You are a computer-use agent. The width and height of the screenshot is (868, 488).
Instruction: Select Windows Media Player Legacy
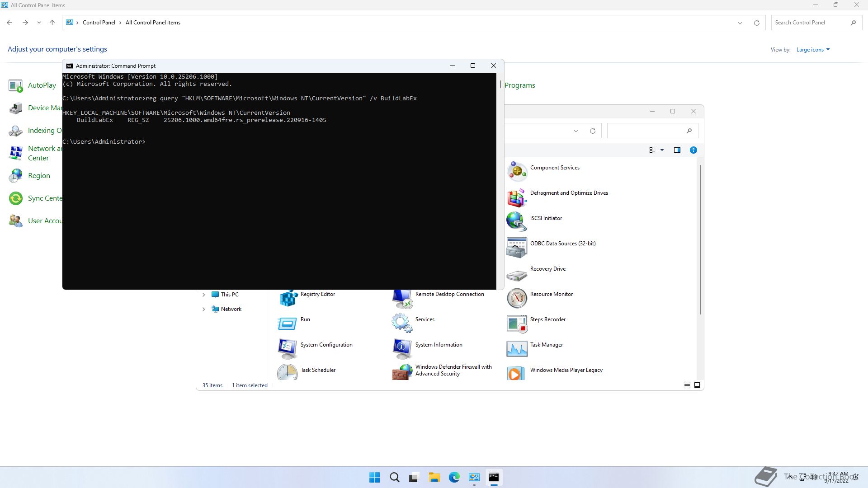tap(566, 370)
